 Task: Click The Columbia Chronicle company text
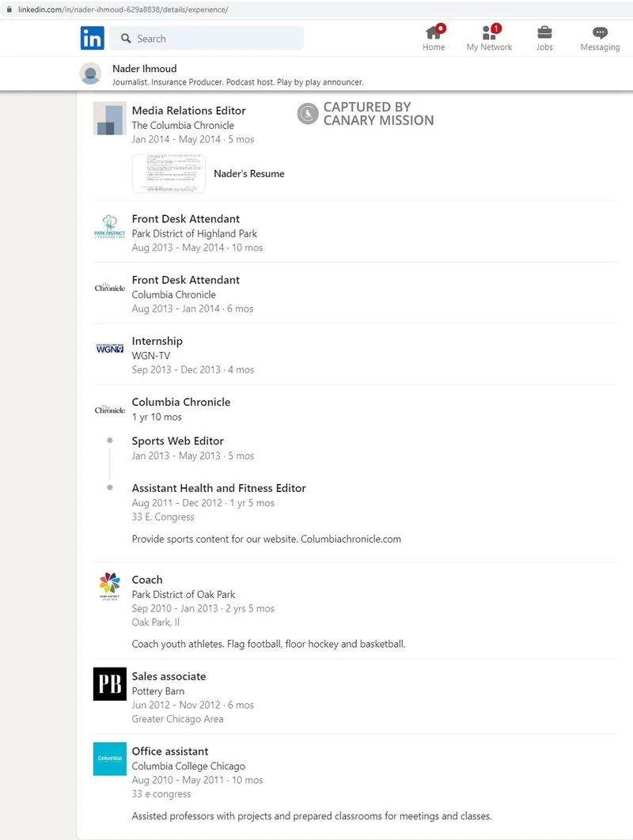point(184,125)
